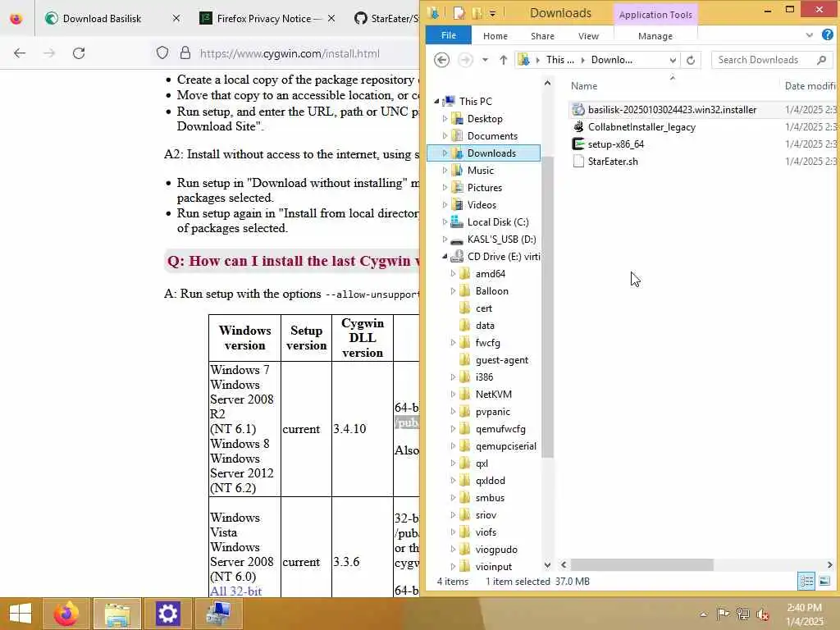Open Customize Quick Access Toolbar dropdown

(x=492, y=13)
